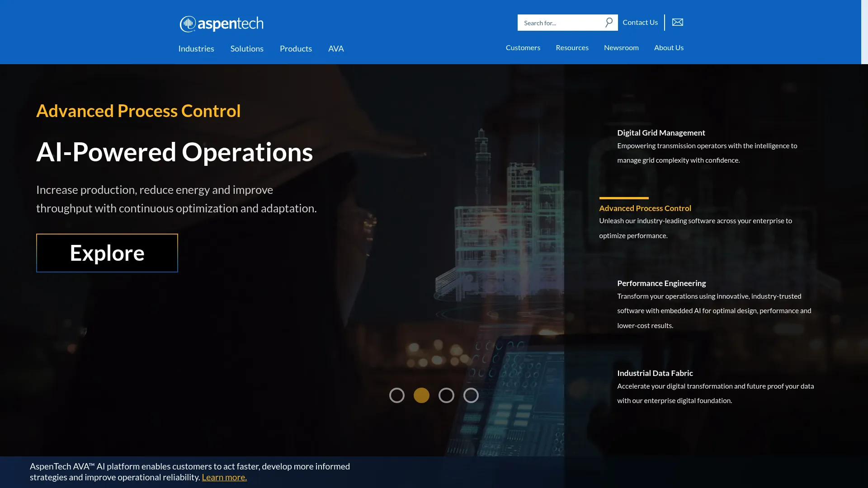Open the About Us link
868x488 pixels.
[x=669, y=47]
